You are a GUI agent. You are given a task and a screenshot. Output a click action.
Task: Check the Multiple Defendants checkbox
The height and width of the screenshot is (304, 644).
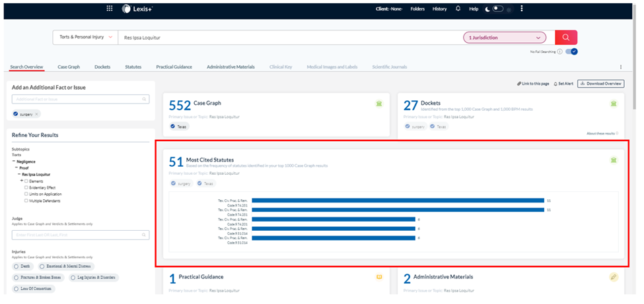tap(26, 201)
